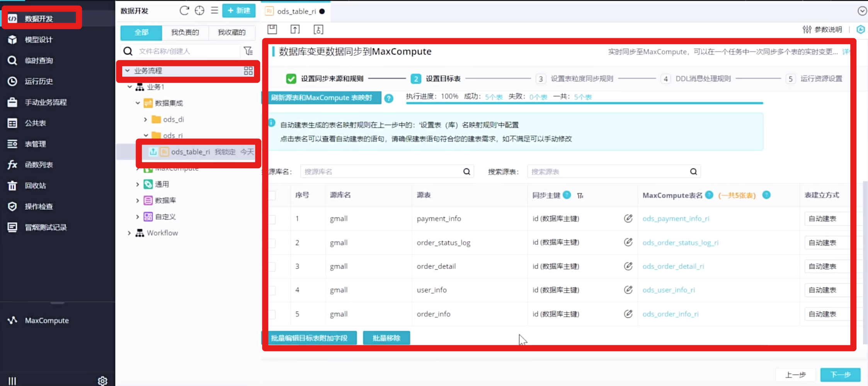This screenshot has height=386, width=868.
Task: Click filter icon beside 同步主键 header
Action: (580, 196)
